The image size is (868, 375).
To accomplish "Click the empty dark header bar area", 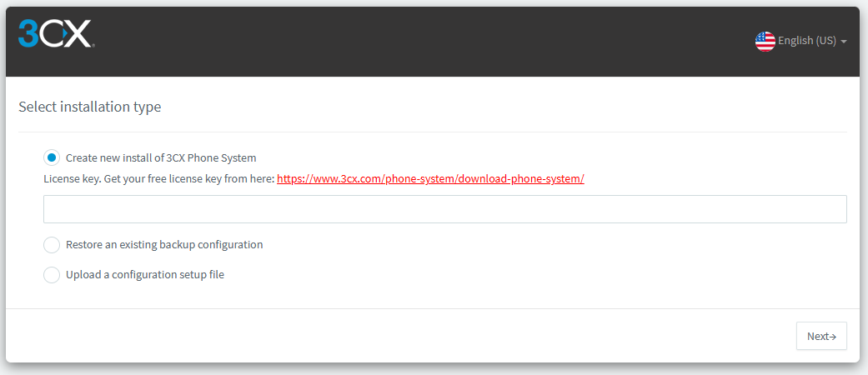I will 421,42.
